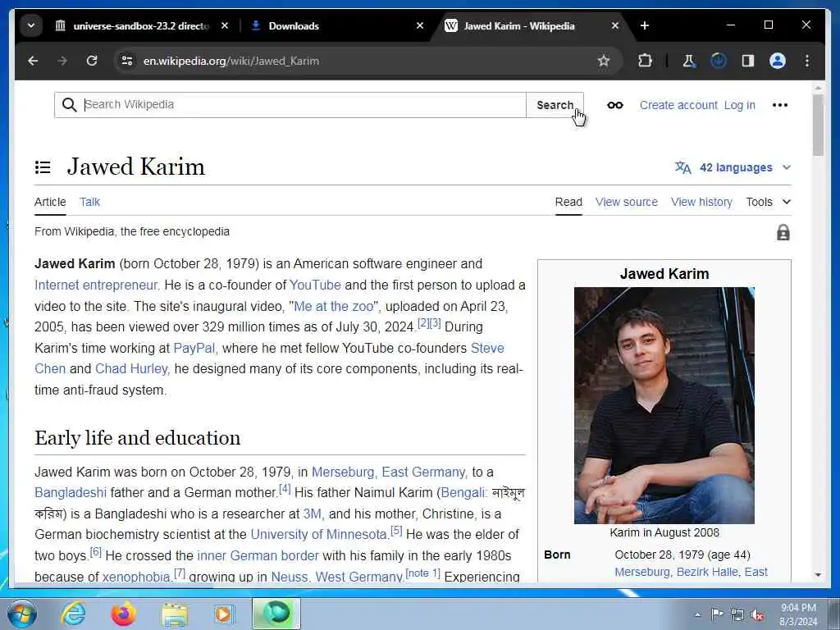Viewport: 840px width, 630px height.
Task: Expand the Tools dropdown
Action: (768, 202)
